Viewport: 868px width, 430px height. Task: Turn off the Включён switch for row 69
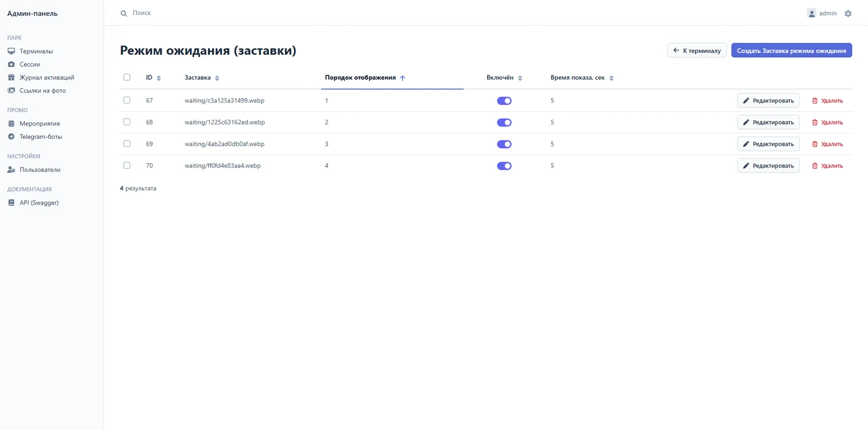coord(504,144)
